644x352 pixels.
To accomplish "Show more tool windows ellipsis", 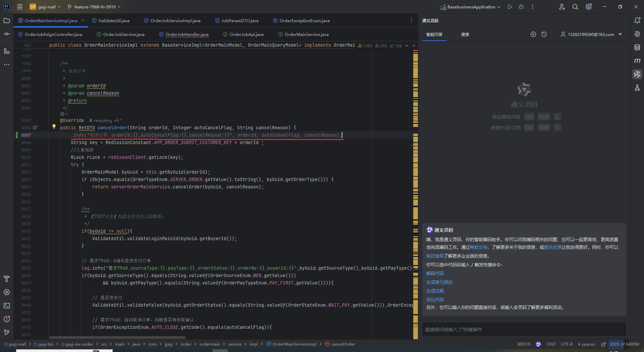I will 7,64.
